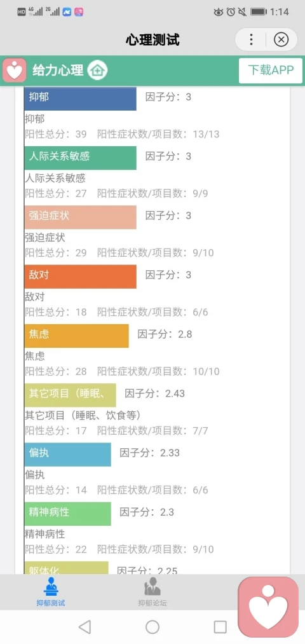Select the light blue 偏执 bar
Viewport: 305px width, 644px height.
68,455
